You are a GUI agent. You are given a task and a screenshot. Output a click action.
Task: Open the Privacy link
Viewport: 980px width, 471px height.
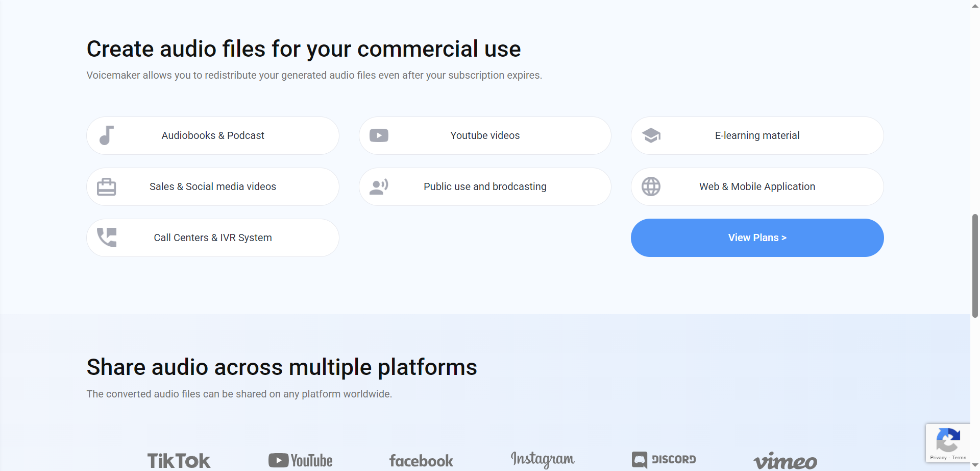pyautogui.click(x=939, y=458)
